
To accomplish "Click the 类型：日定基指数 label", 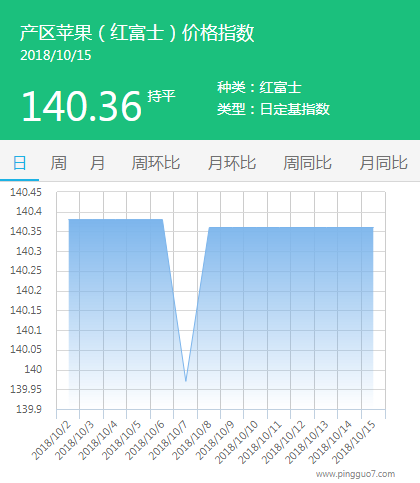I will [x=273, y=109].
